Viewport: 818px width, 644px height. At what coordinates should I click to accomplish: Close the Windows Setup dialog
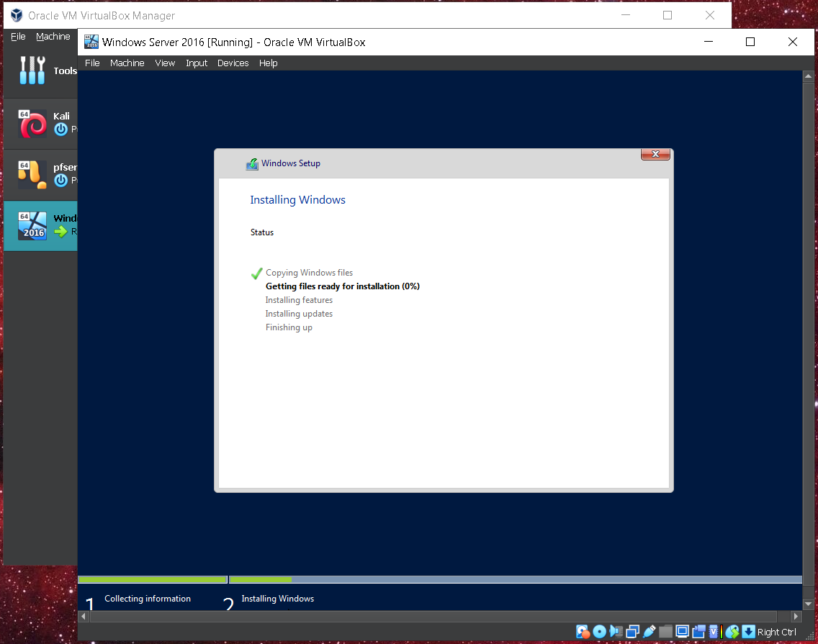point(655,154)
